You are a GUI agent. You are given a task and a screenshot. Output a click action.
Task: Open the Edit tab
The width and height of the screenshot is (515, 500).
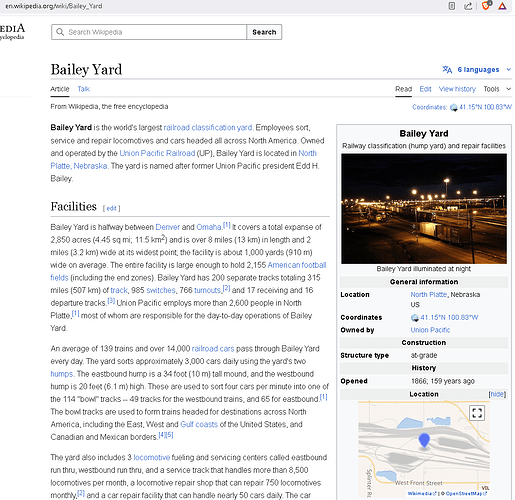pos(425,89)
